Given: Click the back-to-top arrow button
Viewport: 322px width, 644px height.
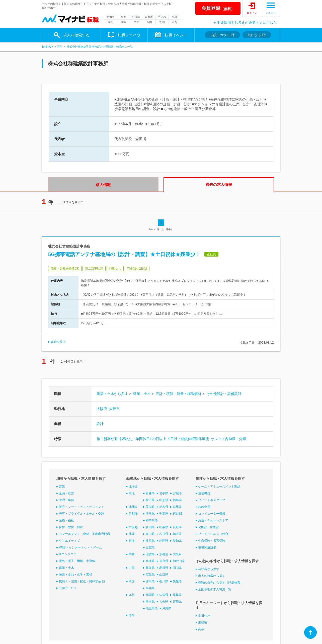Looking at the screenshot, I should coord(310,632).
